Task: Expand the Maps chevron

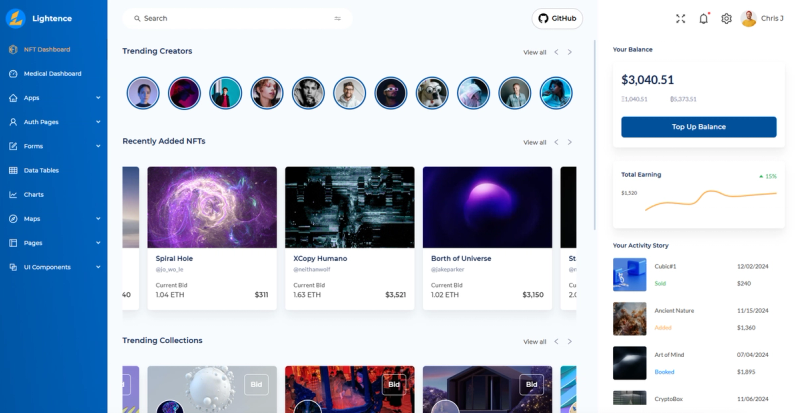Action: pos(98,218)
